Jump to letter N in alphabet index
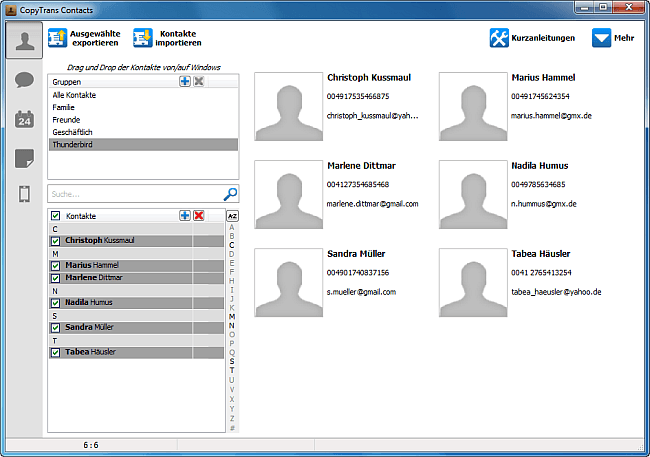This screenshot has width=650, height=457. (232, 326)
